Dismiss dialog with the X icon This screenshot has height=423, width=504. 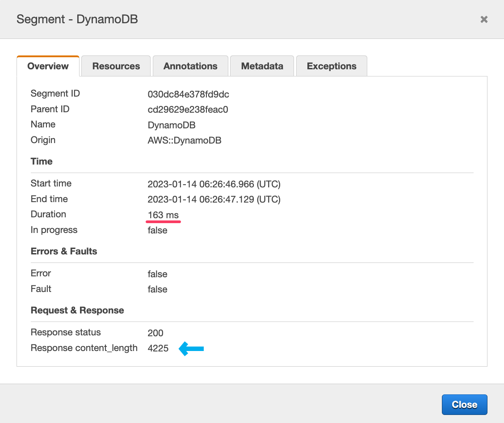[x=484, y=19]
